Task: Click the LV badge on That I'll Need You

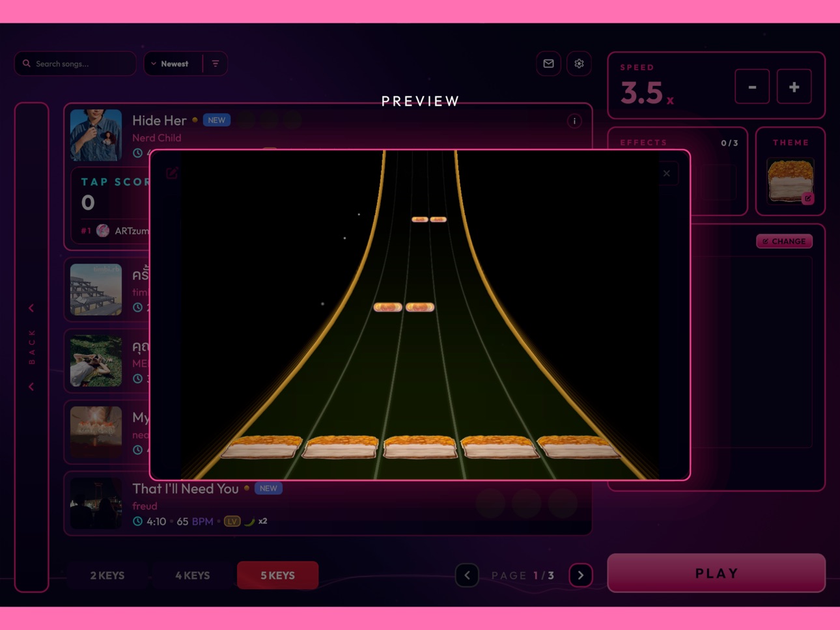Action: coord(232,521)
